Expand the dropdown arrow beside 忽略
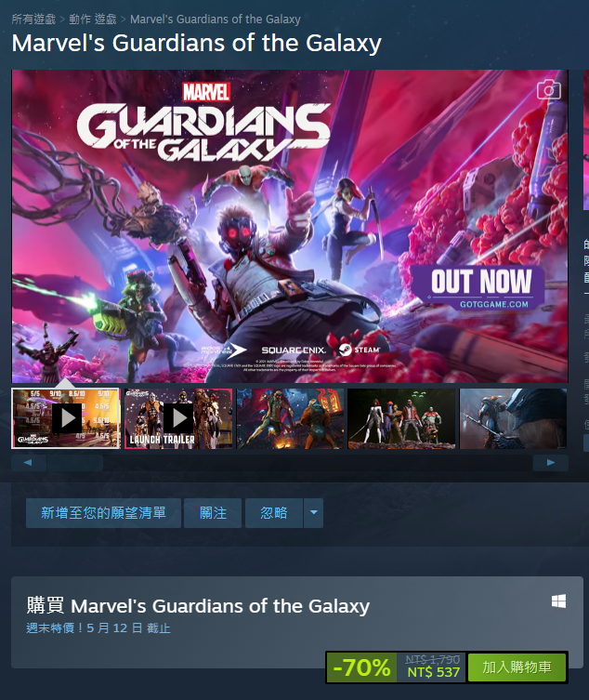The height and width of the screenshot is (700, 589). pyautogui.click(x=314, y=513)
